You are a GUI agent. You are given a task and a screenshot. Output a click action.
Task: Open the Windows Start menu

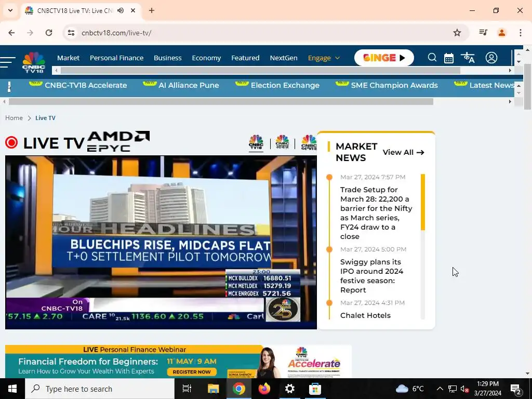point(12,389)
